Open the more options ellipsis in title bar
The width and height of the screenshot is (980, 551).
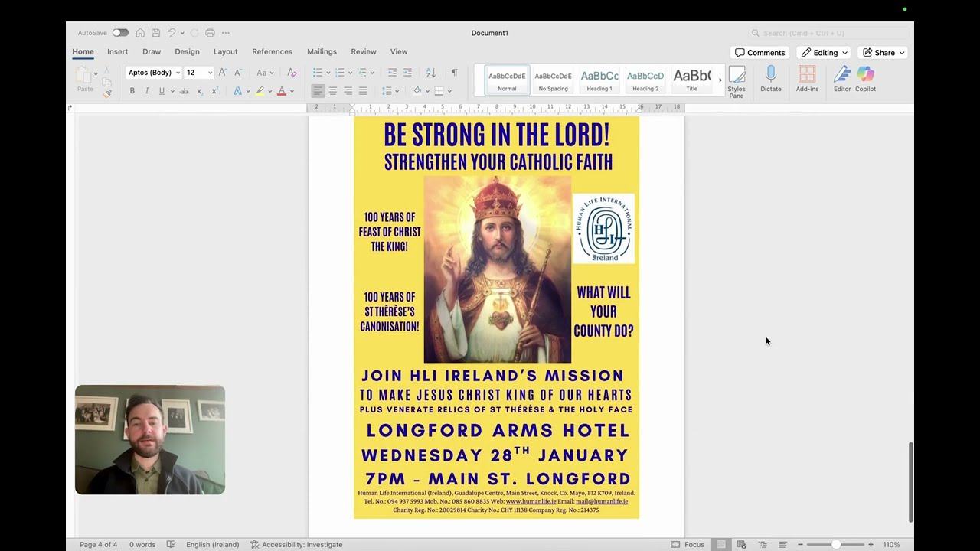[226, 33]
